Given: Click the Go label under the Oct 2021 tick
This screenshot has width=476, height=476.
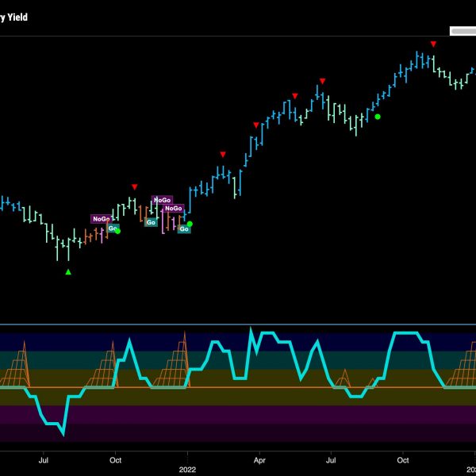Looking at the screenshot, I should pyautogui.click(x=113, y=228).
